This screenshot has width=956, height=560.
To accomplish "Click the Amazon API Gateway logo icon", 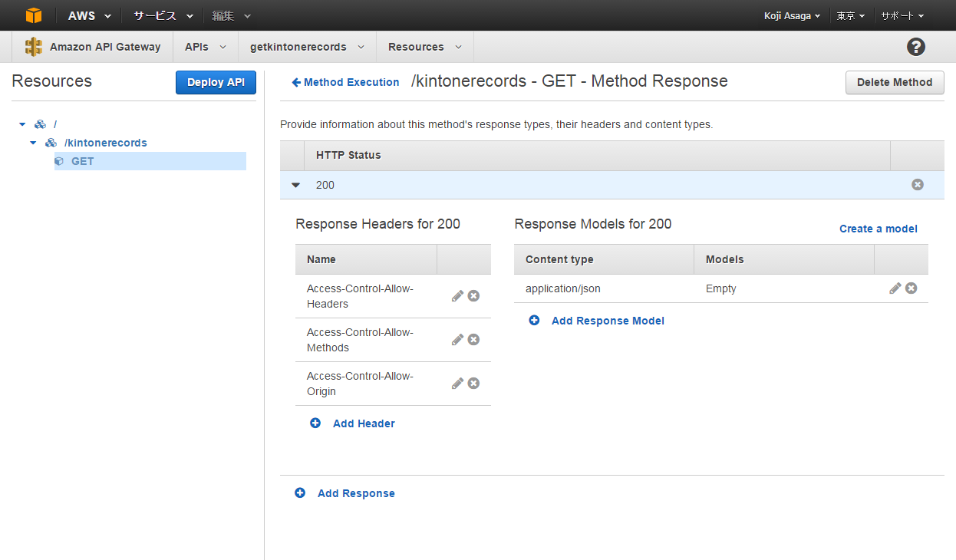I will pyautogui.click(x=34, y=47).
